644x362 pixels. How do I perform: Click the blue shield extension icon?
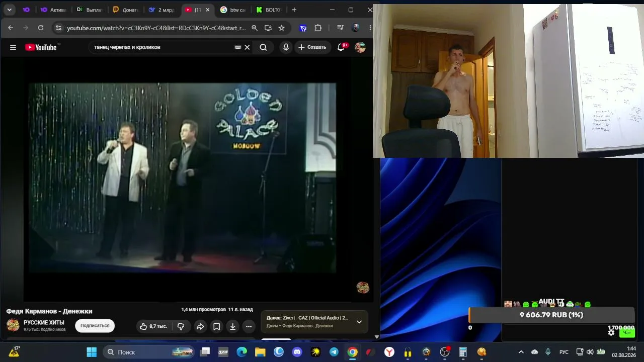[x=303, y=28]
